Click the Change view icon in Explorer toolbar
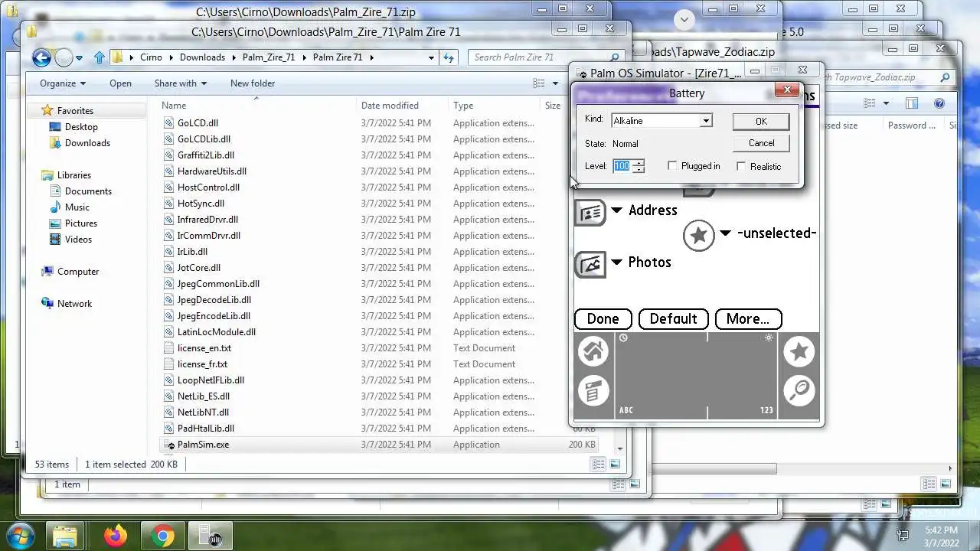 [539, 83]
